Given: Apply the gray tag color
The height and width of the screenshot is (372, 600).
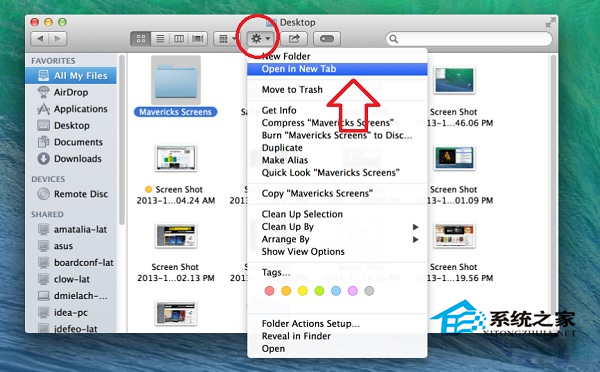Looking at the screenshot, I should click(x=369, y=291).
